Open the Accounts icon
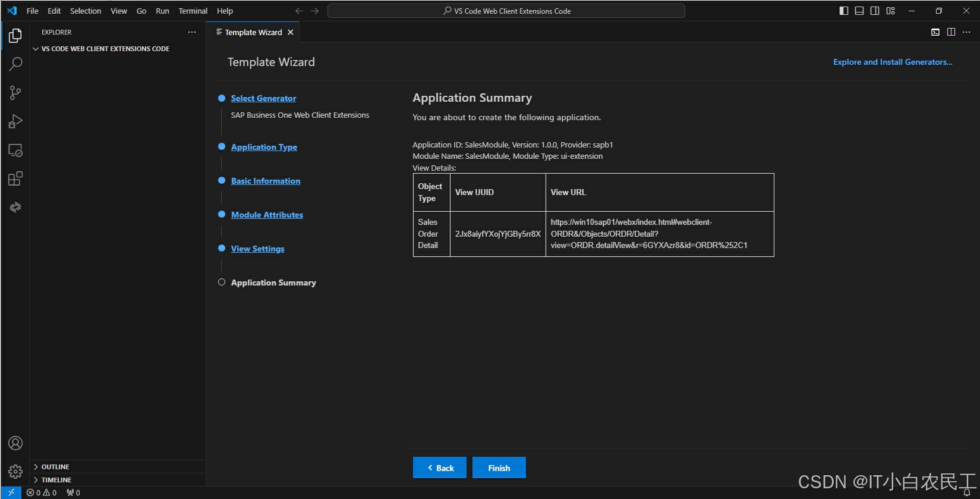 [15, 443]
